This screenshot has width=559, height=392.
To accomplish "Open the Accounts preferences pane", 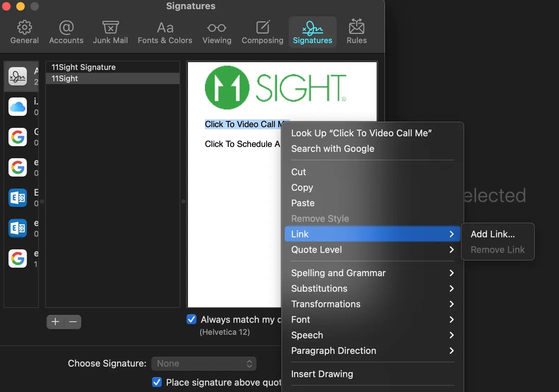I will pyautogui.click(x=66, y=32).
